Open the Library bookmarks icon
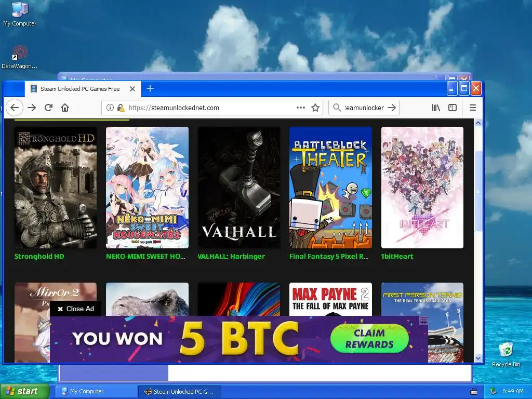The image size is (532, 399). coord(436,108)
